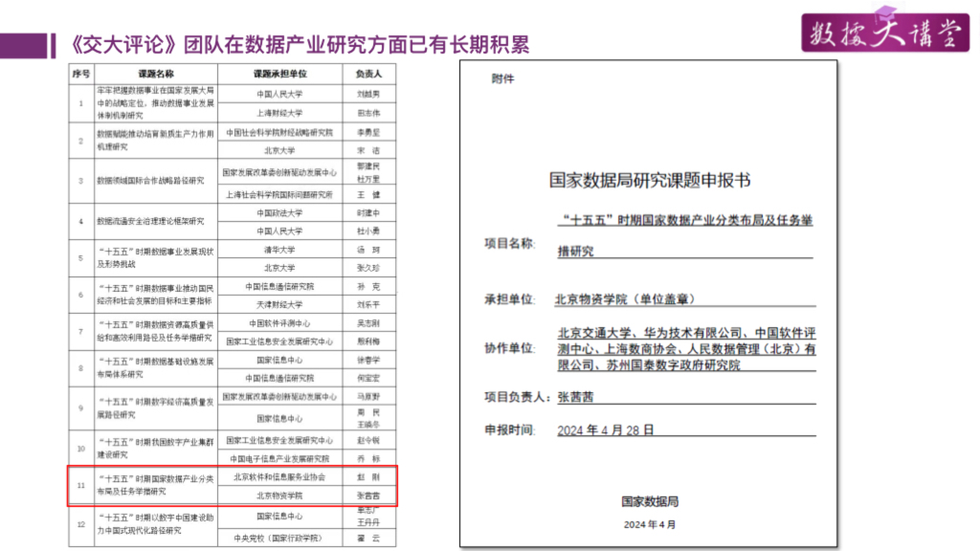Click 北京物资学院 in the red highlighted row

(280, 496)
